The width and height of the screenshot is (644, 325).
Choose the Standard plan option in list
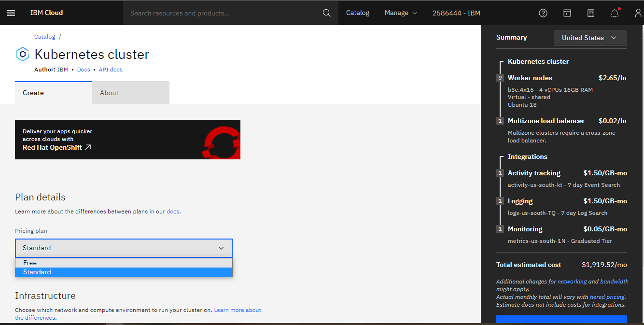pos(124,272)
